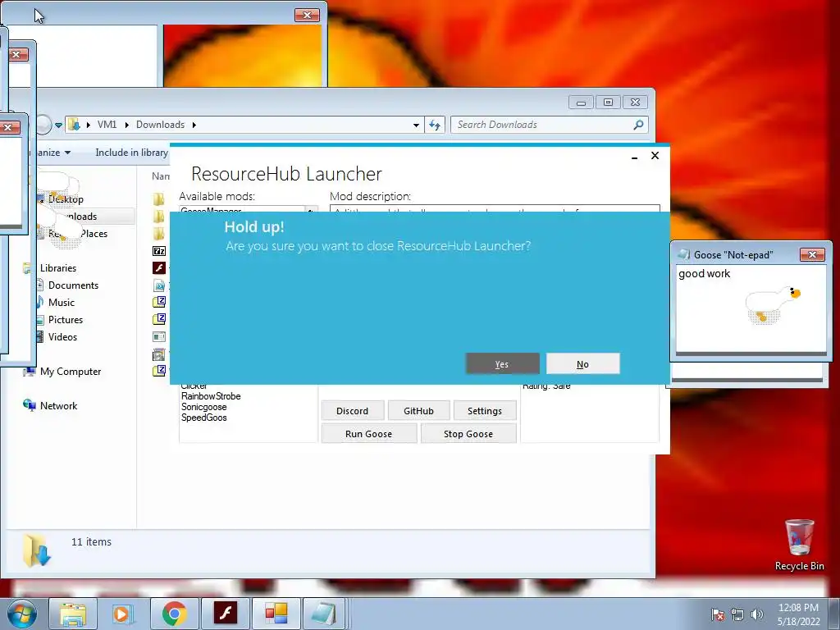
Task: Click the 7z archive file icon in Downloads
Action: point(159,251)
